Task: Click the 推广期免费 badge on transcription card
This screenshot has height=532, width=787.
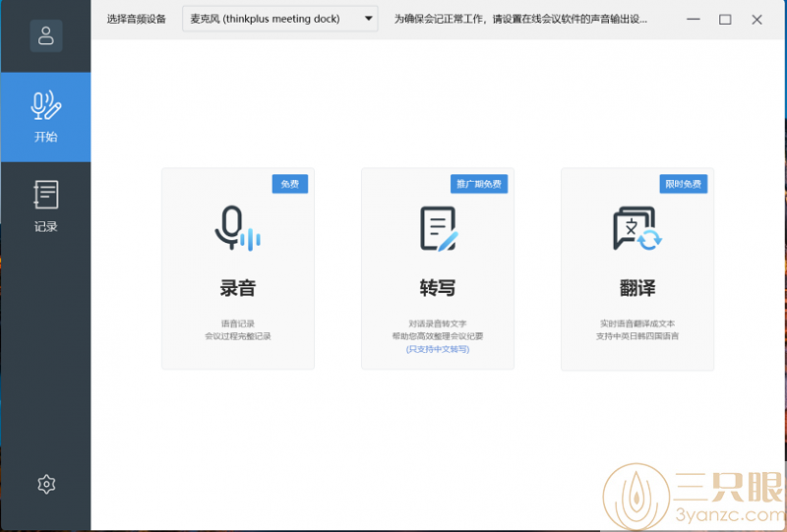Action: [479, 184]
